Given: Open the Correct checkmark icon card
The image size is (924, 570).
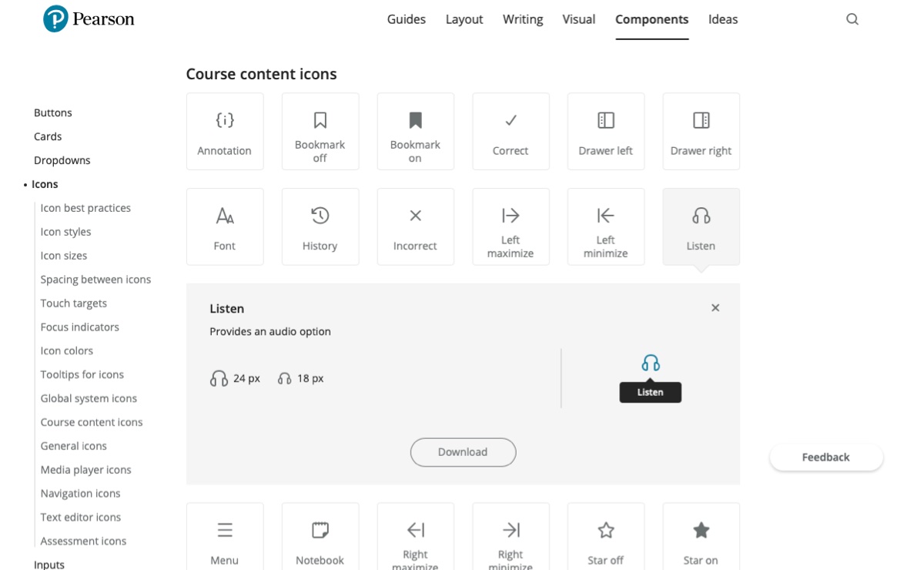Looking at the screenshot, I should click(511, 132).
